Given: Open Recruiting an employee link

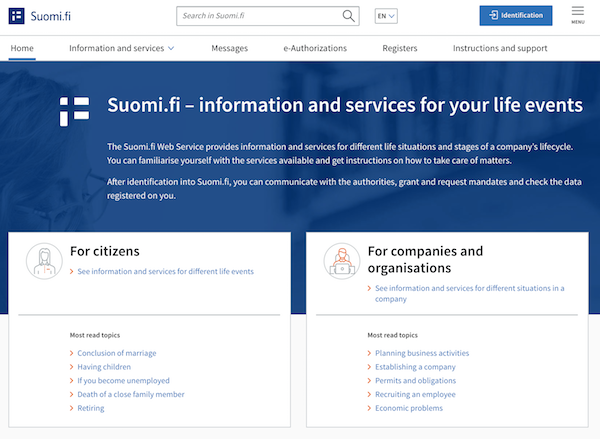Looking at the screenshot, I should pos(415,394).
